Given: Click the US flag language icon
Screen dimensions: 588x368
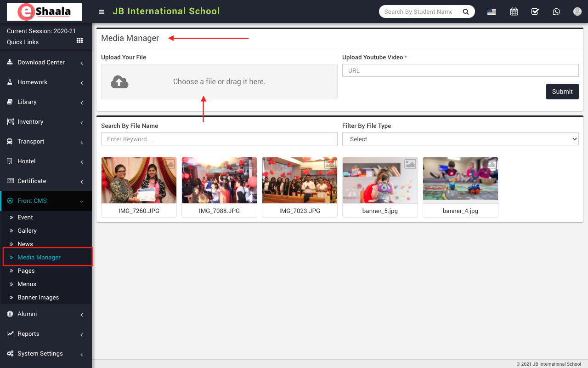Looking at the screenshot, I should [492, 12].
